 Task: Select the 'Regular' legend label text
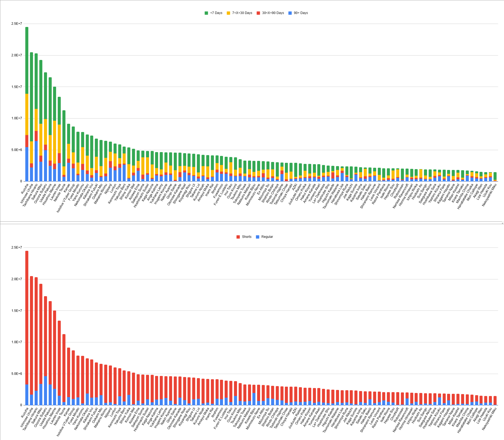(x=267, y=237)
